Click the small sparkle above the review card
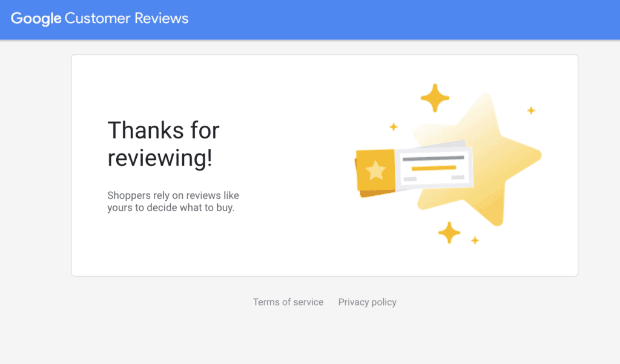The width and height of the screenshot is (620, 364). click(x=394, y=126)
